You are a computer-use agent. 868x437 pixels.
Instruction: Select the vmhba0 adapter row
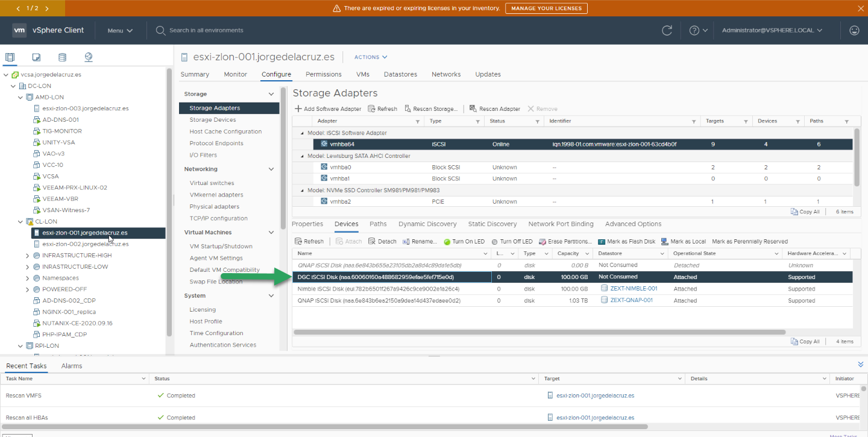[x=573, y=168]
